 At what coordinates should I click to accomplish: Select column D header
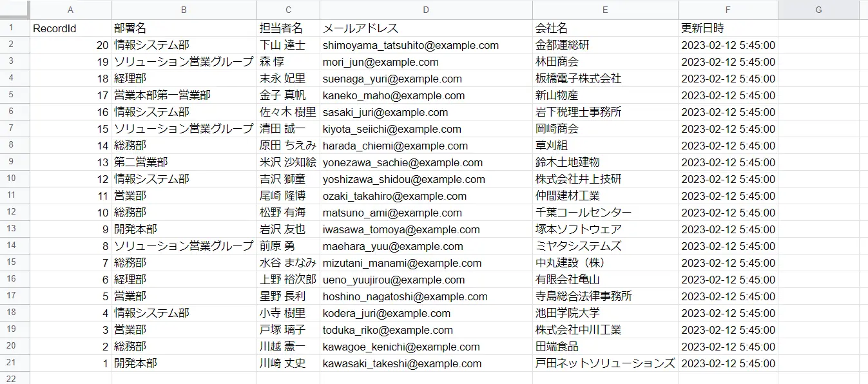point(426,10)
